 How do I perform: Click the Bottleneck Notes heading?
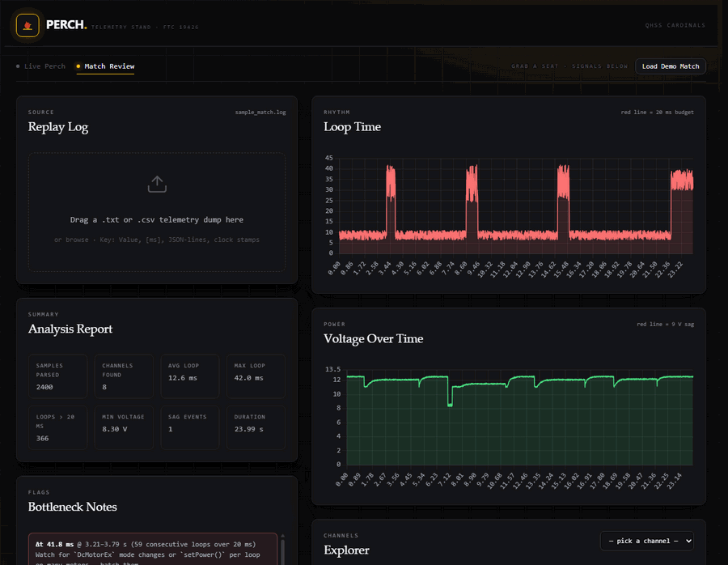tap(73, 507)
